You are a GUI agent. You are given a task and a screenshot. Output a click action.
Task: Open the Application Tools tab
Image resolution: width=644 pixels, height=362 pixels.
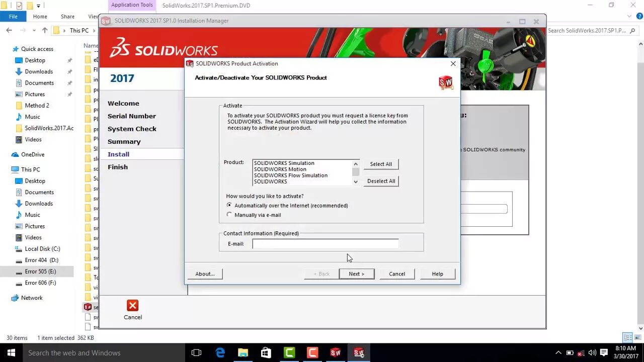pos(131,5)
